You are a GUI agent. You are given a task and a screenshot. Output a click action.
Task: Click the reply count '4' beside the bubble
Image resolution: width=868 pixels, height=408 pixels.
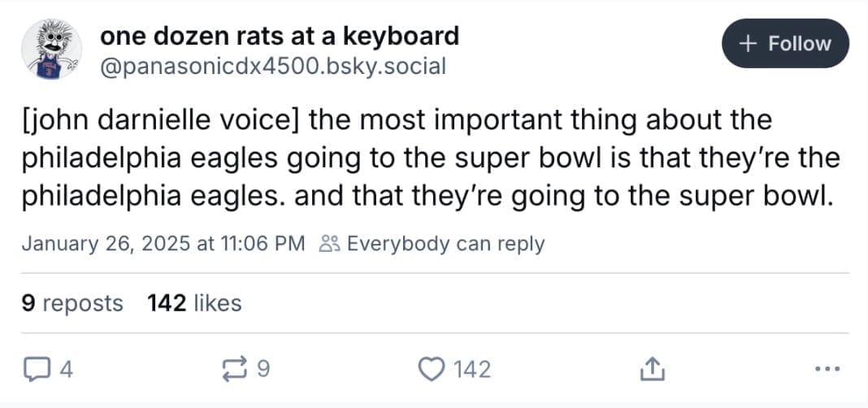pyautogui.click(x=67, y=371)
